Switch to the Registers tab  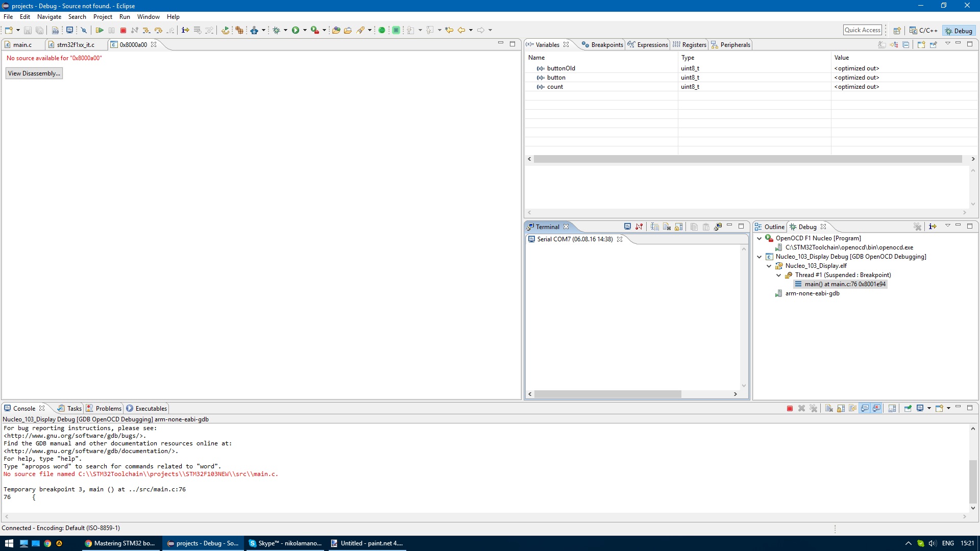pos(690,45)
